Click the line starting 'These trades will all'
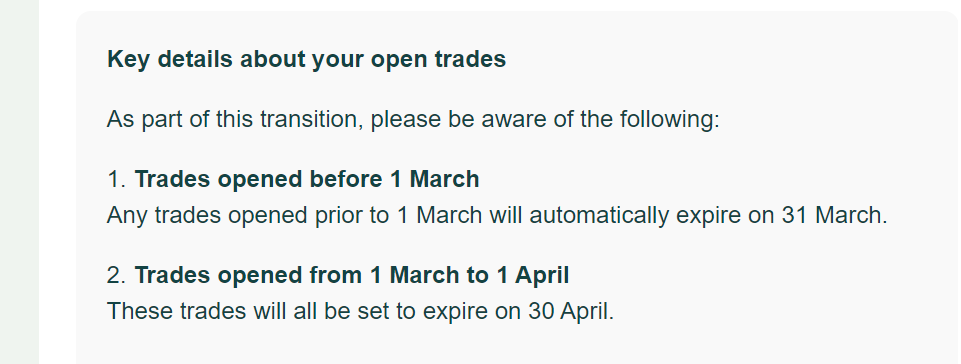Screen dimensions: 961x364 pyautogui.click(x=360, y=311)
